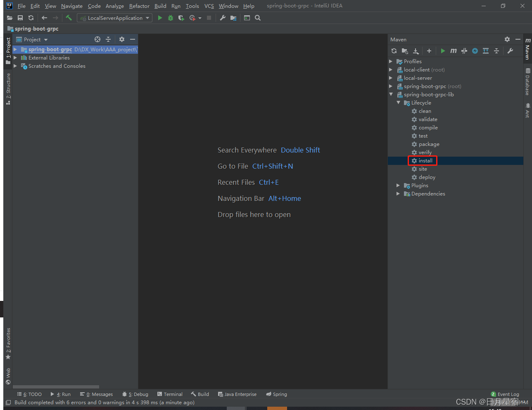This screenshot has height=410, width=532.
Task: Start debugging with the bug icon
Action: point(171,18)
